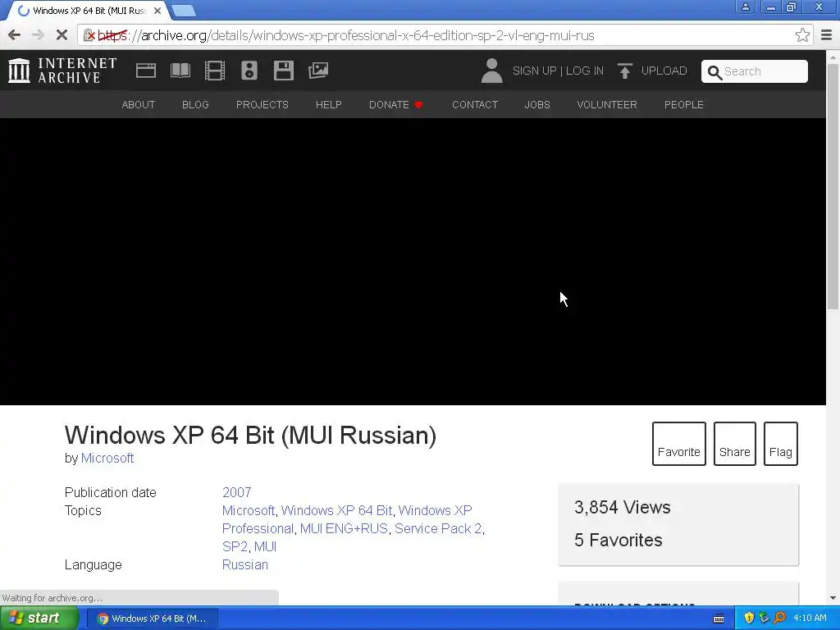Open the Video film-strip icon
Screen dimensions: 840x630
tap(215, 71)
